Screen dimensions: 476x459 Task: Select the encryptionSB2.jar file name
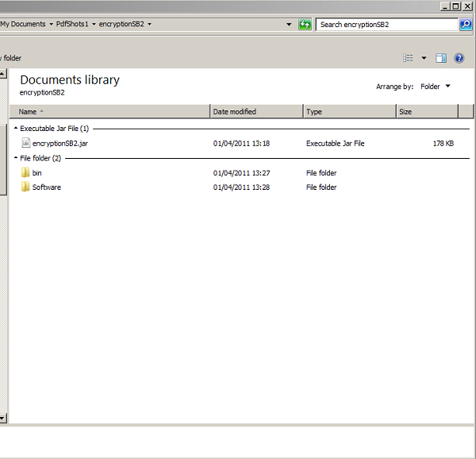[60, 144]
